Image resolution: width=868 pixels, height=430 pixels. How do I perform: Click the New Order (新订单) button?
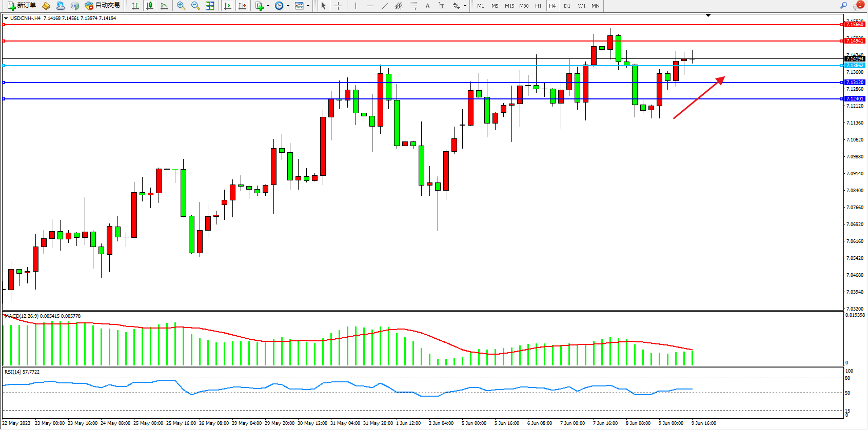click(22, 6)
